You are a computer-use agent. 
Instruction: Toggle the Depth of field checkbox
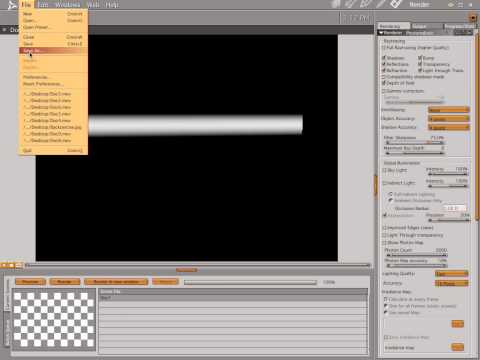384,83
